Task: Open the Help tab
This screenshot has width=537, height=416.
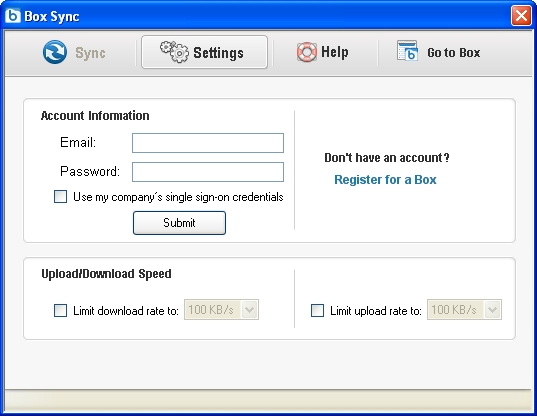Action: point(323,52)
